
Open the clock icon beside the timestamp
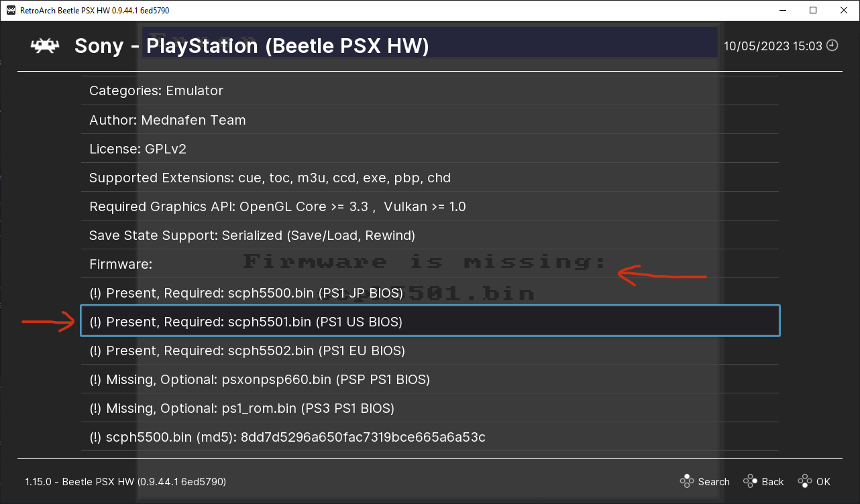pyautogui.click(x=831, y=46)
